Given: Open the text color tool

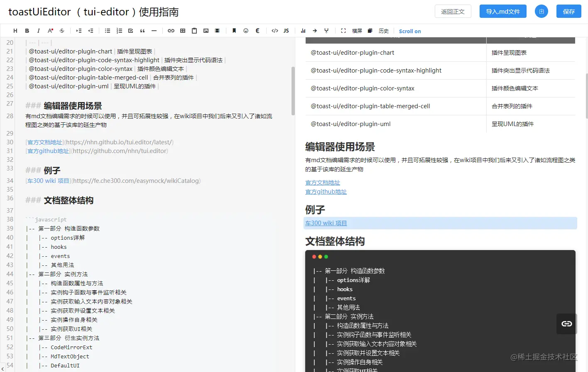Looking at the screenshot, I should (x=50, y=30).
